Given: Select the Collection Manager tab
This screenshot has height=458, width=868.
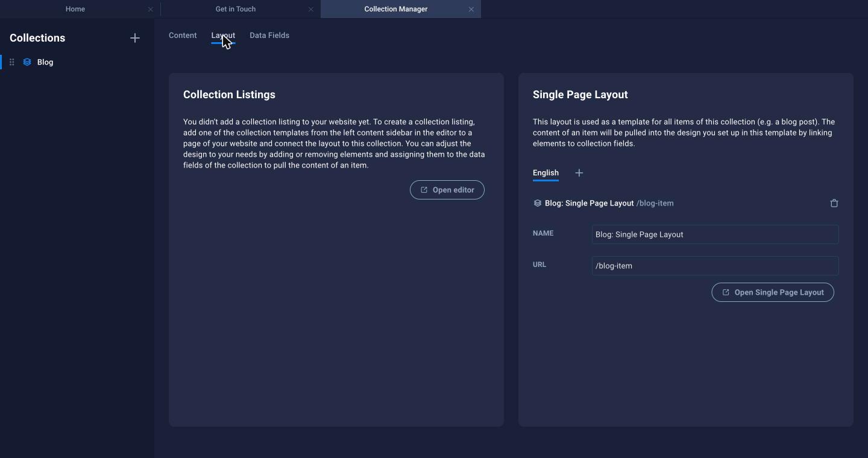Looking at the screenshot, I should point(396,9).
